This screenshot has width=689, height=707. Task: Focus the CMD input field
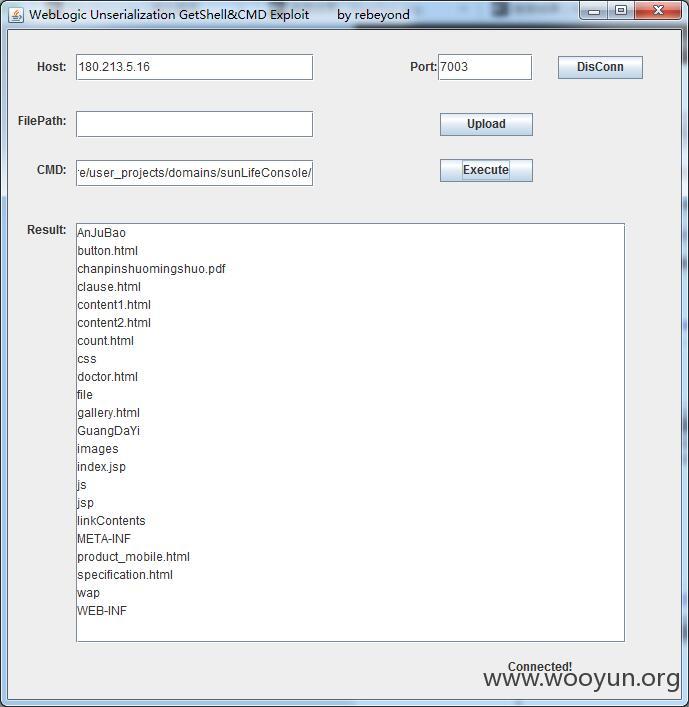click(x=194, y=173)
